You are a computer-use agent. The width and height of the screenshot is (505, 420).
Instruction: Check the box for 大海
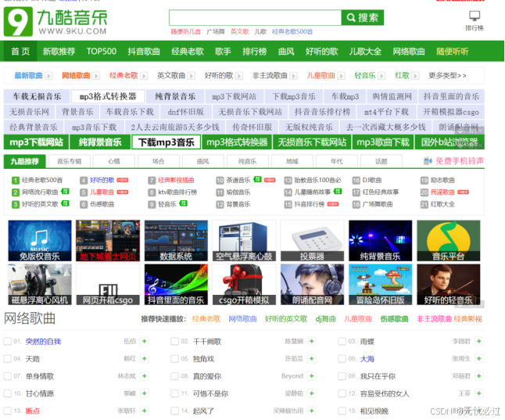(342, 358)
